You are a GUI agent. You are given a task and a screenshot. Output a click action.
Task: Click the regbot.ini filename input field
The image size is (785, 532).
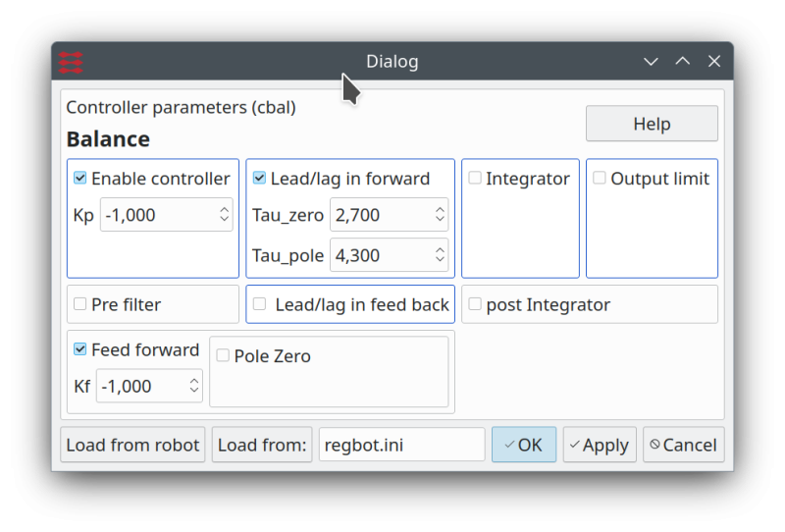click(401, 445)
